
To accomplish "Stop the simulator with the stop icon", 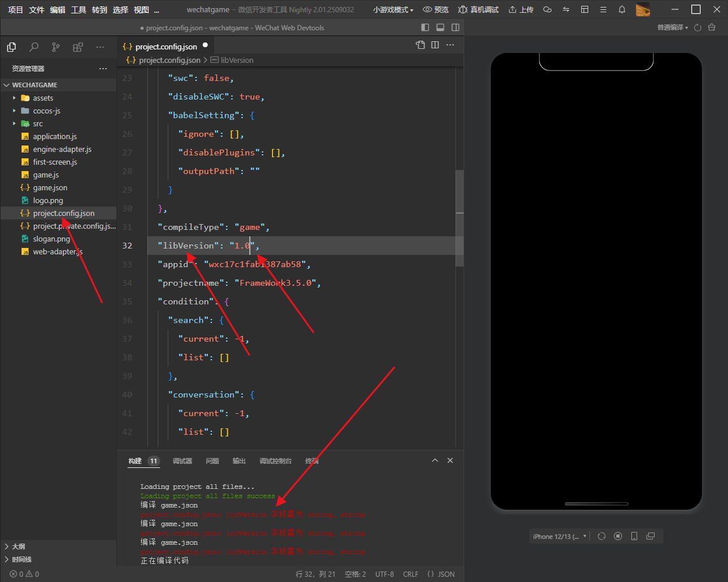I will click(618, 536).
